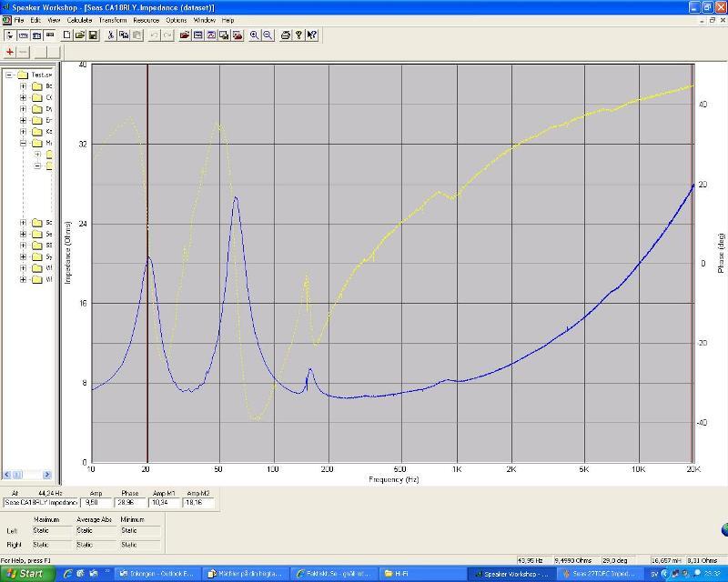This screenshot has width=728, height=582.
Task: Open the File menu
Action: 18,20
